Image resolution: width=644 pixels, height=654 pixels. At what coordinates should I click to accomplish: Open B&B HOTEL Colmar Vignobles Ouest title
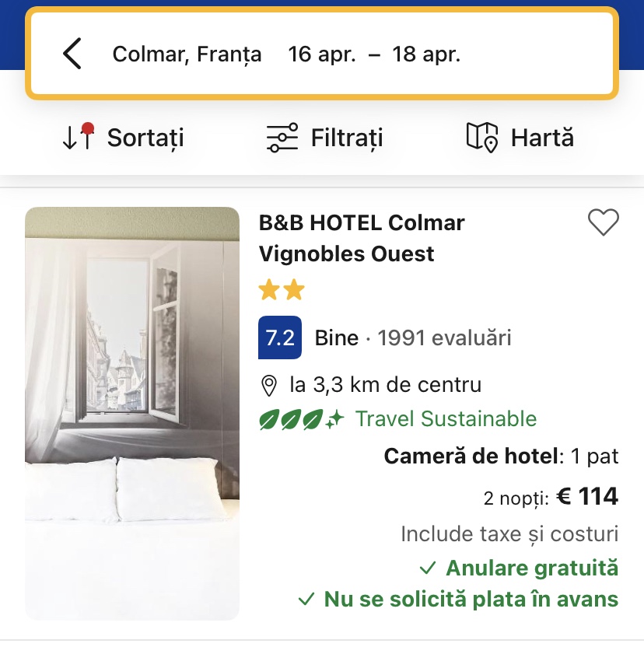click(362, 238)
